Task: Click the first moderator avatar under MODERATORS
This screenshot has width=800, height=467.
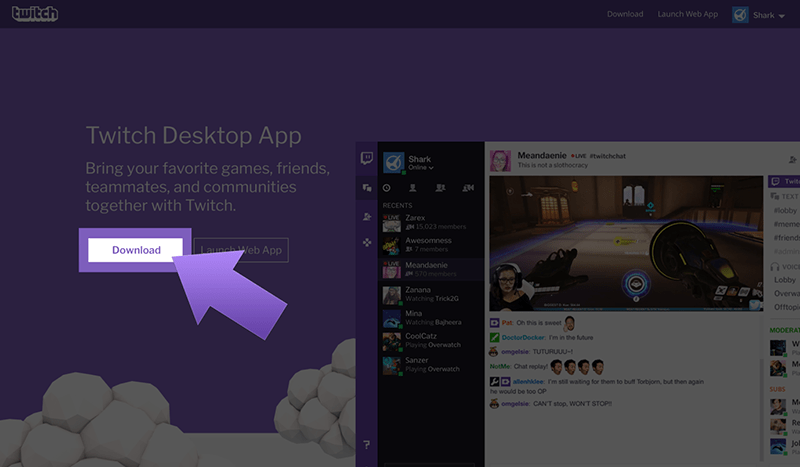Action: pyautogui.click(x=778, y=348)
